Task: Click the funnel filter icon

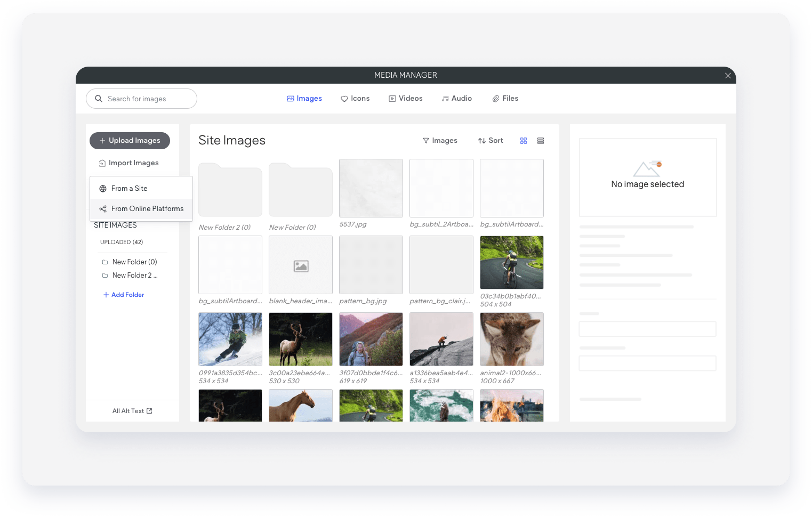Action: (x=426, y=141)
